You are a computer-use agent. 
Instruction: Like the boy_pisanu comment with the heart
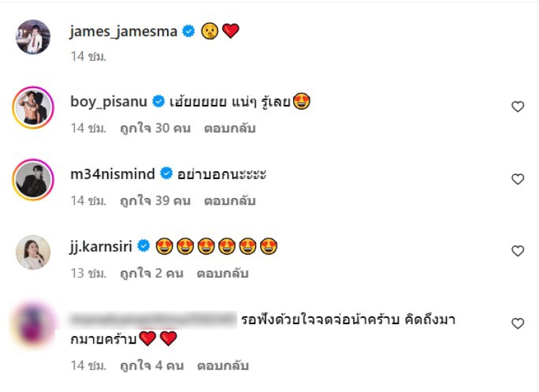click(x=517, y=106)
